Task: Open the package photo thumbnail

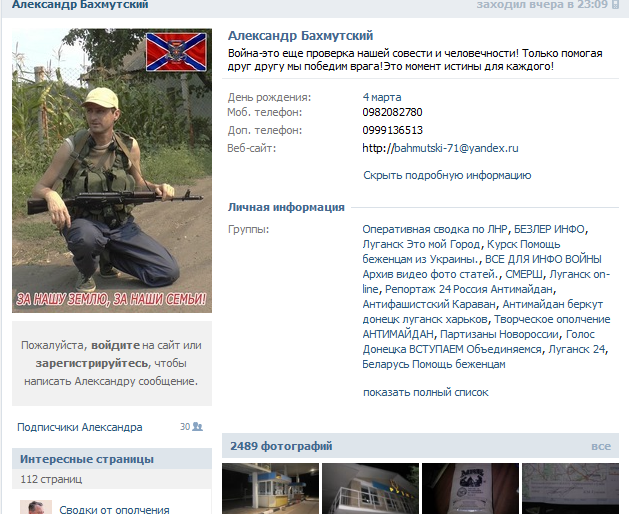Action: pos(471,488)
